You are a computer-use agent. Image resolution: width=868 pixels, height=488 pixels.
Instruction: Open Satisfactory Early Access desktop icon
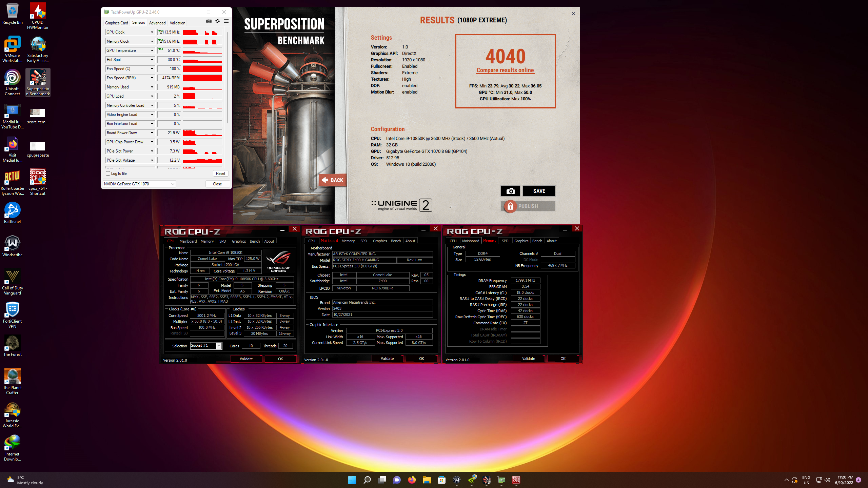tap(38, 49)
